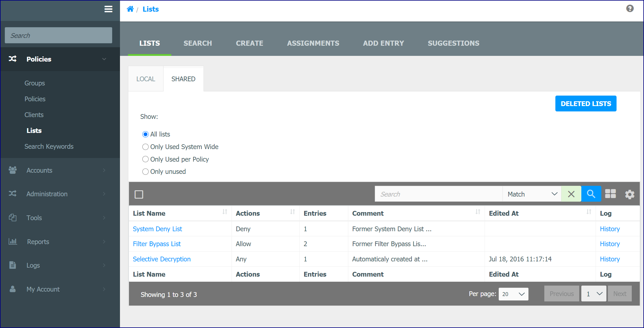Click the Policies shuffle icon in sidebar
The image size is (644, 328).
(13, 59)
